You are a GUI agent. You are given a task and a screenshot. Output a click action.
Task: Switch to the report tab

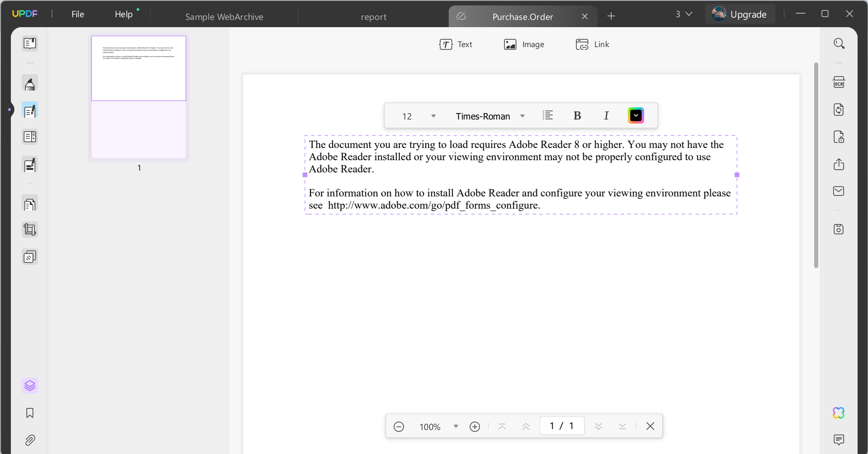[x=374, y=17]
